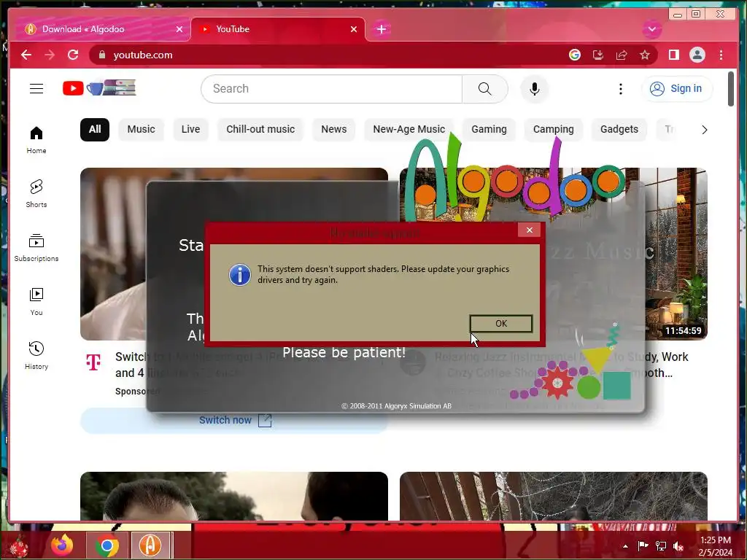The image size is (747, 560).
Task: Click the Google icon in address bar
Action: click(x=575, y=55)
